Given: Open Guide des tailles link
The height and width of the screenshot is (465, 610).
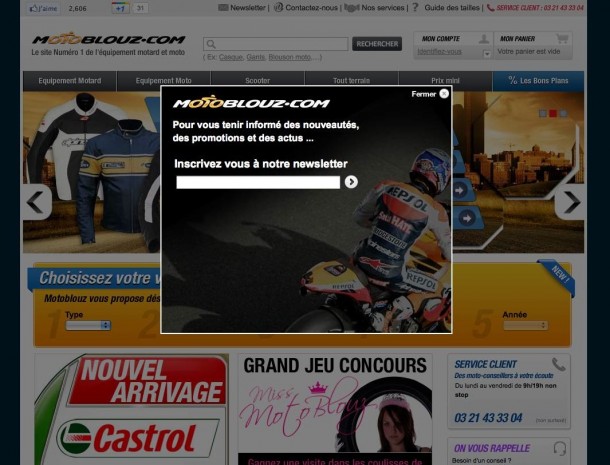Looking at the screenshot, I should pos(452,7).
